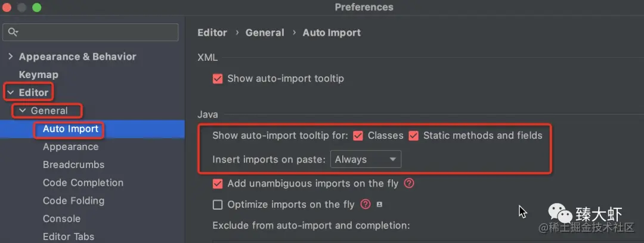Click the Editor breadcrumb link

click(212, 33)
